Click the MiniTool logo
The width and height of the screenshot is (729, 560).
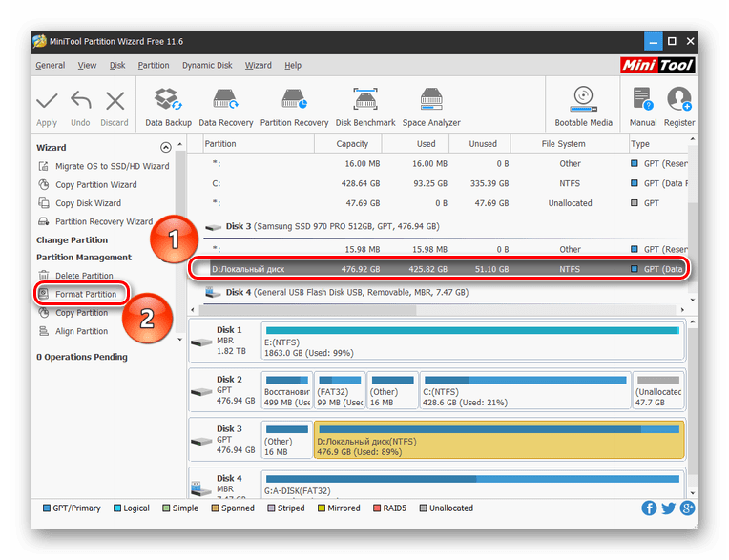[x=657, y=65]
